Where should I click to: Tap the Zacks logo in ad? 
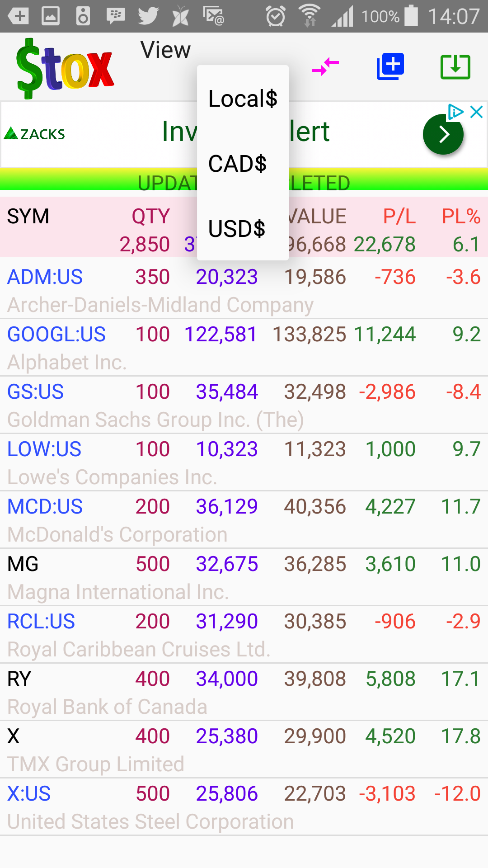(35, 134)
